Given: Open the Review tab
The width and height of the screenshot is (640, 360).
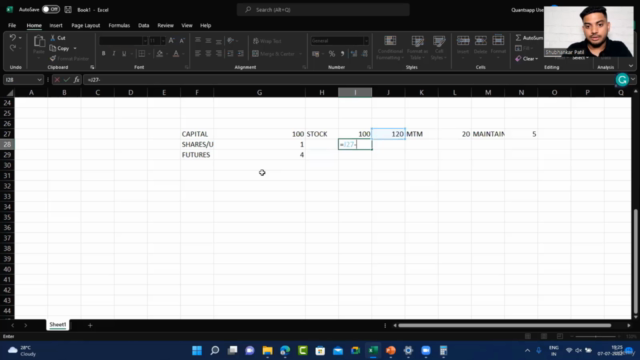Looking at the screenshot, I should coord(165,25).
